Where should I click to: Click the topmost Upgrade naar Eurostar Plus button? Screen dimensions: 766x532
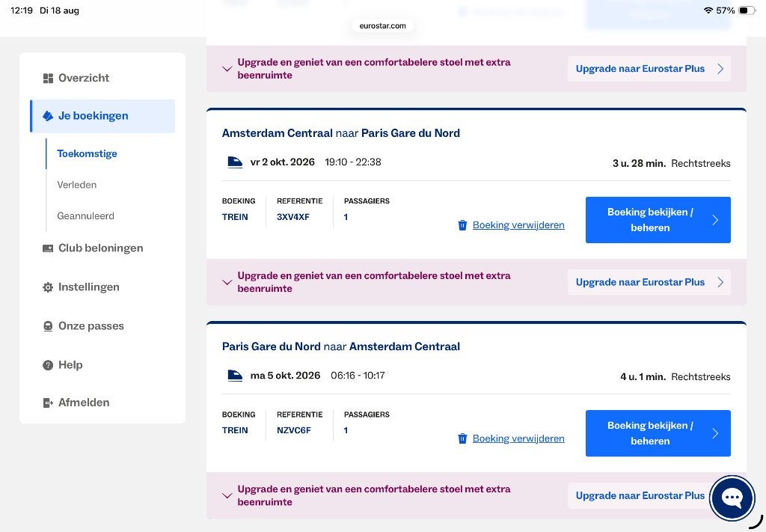coord(649,69)
